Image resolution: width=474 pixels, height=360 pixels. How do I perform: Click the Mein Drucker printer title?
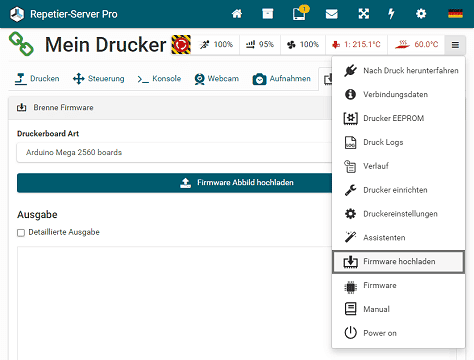105,45
